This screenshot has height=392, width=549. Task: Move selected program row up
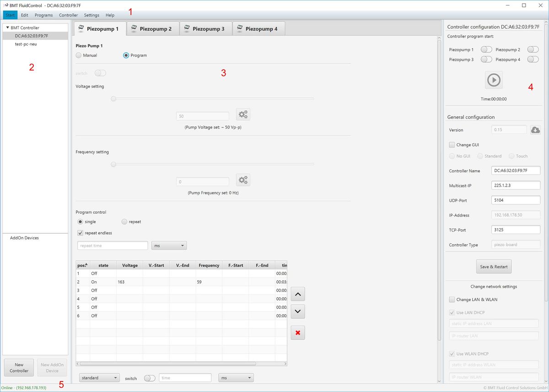(297, 294)
